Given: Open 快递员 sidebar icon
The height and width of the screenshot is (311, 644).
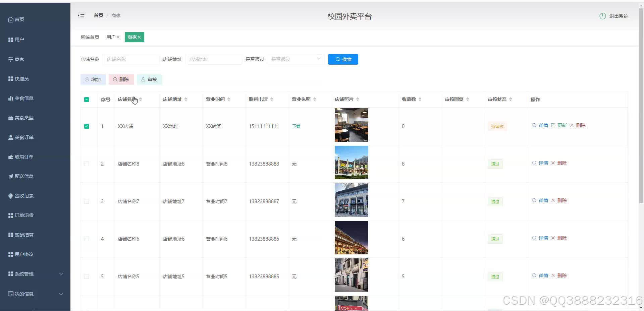Looking at the screenshot, I should pos(11,79).
